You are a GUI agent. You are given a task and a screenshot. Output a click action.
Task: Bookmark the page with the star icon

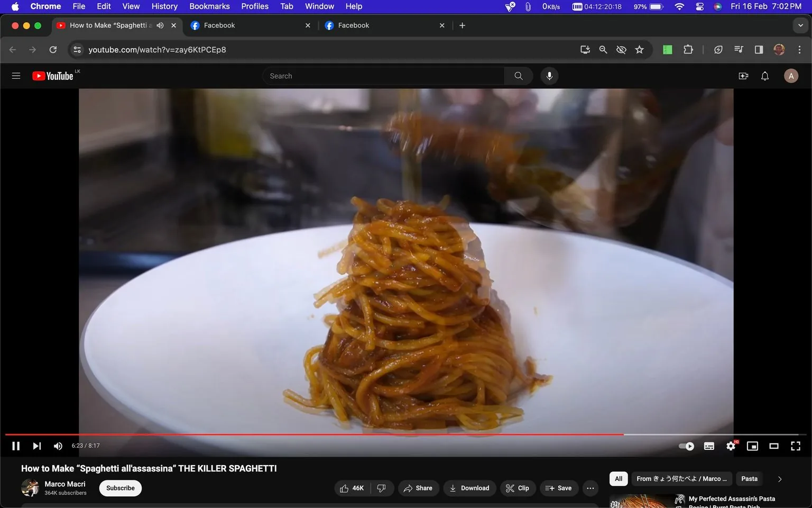tap(639, 49)
